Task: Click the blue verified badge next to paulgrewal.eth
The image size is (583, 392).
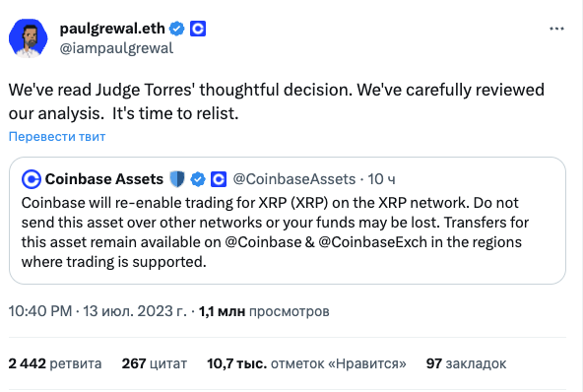Action: [x=177, y=29]
